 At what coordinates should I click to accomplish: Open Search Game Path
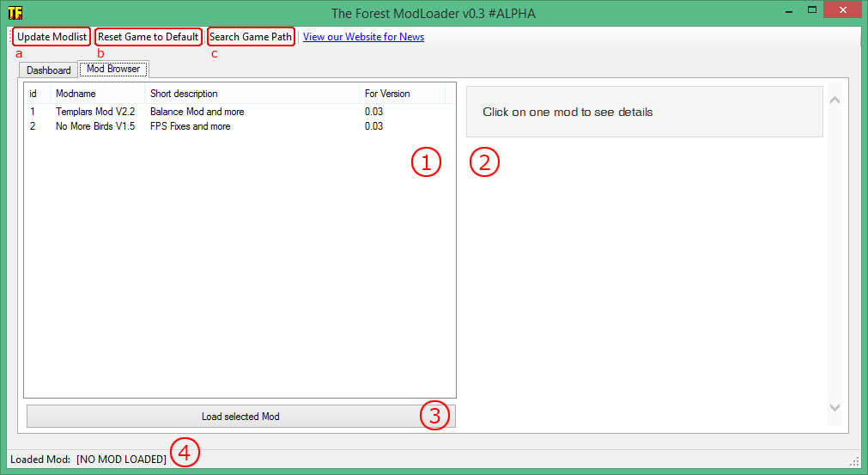[251, 37]
